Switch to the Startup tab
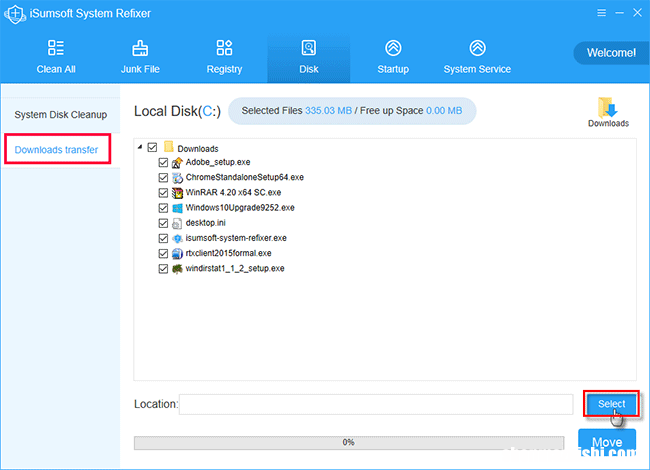This screenshot has height=470, width=650. [x=393, y=58]
